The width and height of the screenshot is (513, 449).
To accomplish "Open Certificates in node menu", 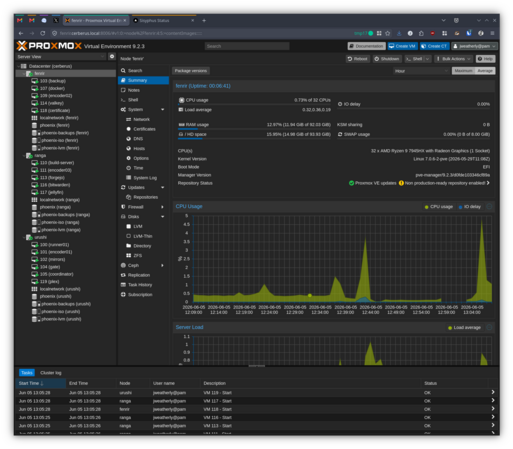I will click(144, 129).
